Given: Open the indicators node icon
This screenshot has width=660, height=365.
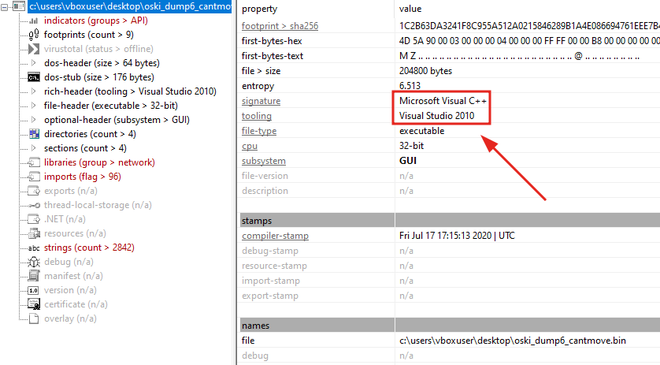Looking at the screenshot, I should [33, 21].
